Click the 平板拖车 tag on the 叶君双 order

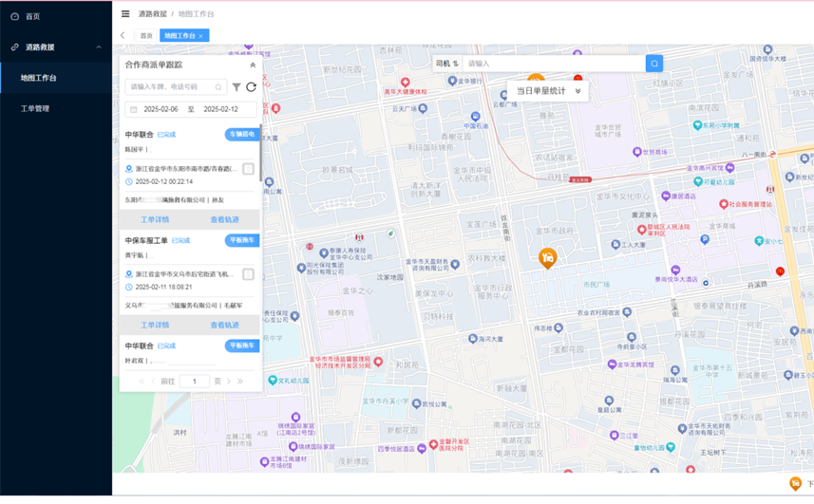click(242, 345)
